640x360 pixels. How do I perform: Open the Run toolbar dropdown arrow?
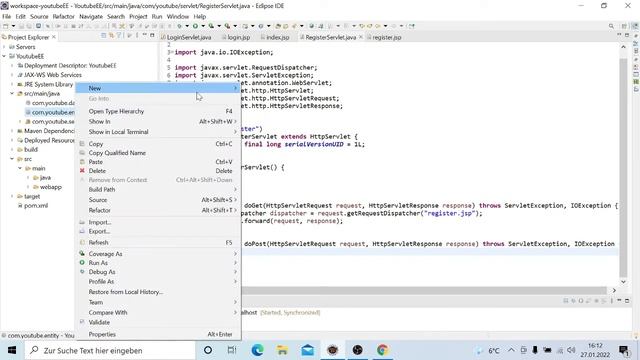coord(203,26)
